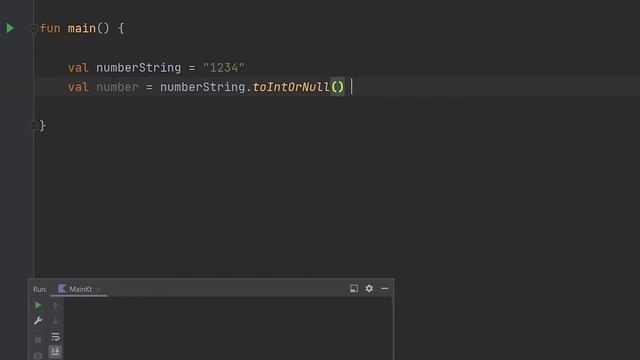Click inside the empty Run console area
This screenshot has width=640, height=360.
[228, 329]
